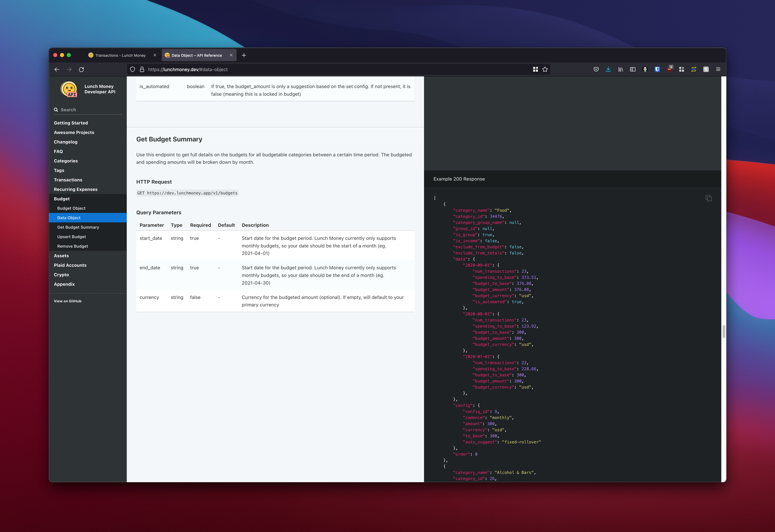
Task: Click the site padlock security icon
Action: point(142,69)
